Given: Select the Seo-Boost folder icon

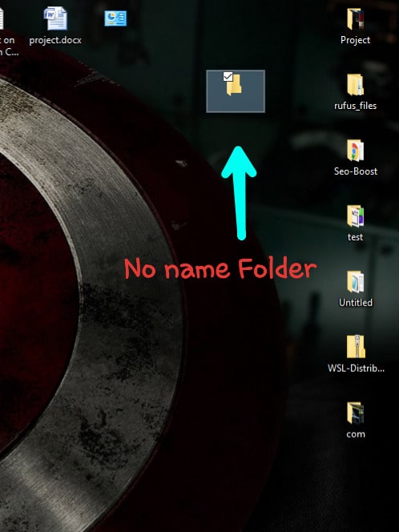Looking at the screenshot, I should [355, 151].
